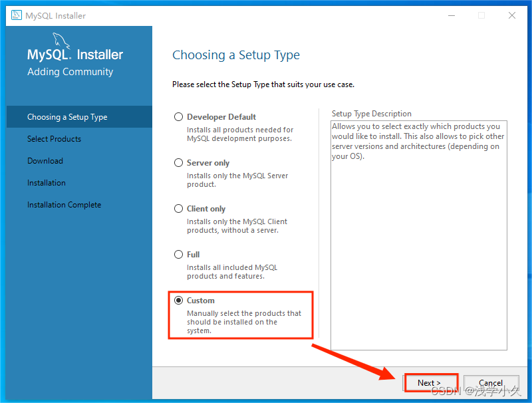
Task: Click 'Installs only the MySQL Client' description
Action: click(237, 226)
